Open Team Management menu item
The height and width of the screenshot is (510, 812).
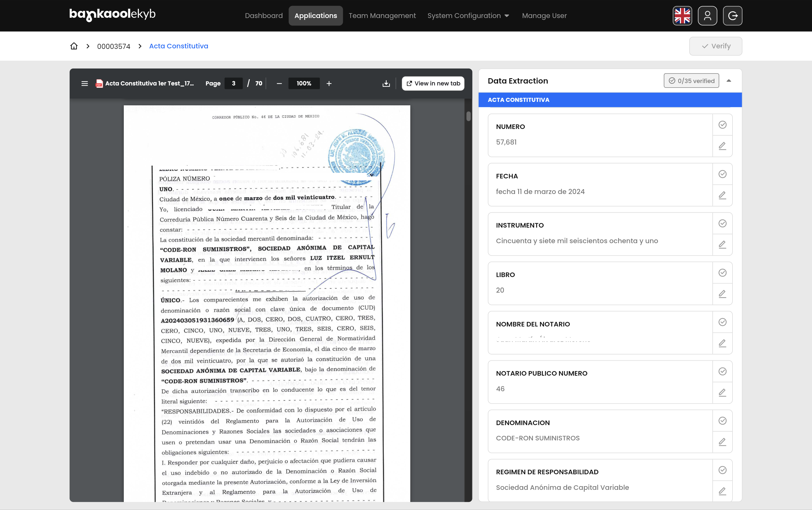[x=382, y=16]
